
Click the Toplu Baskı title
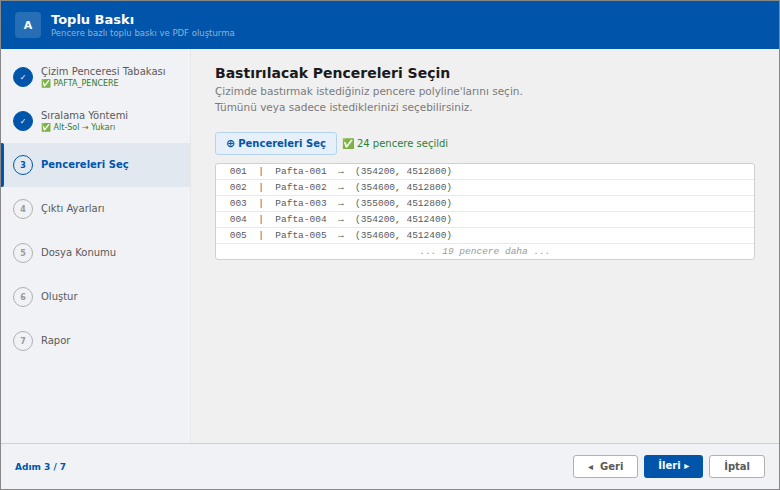tap(93, 19)
